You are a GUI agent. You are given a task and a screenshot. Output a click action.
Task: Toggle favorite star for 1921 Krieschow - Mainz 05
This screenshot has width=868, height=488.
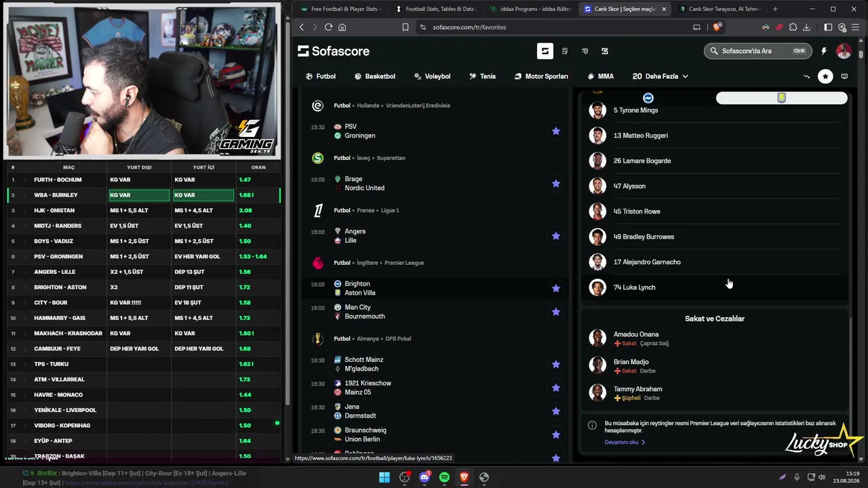[x=556, y=388]
